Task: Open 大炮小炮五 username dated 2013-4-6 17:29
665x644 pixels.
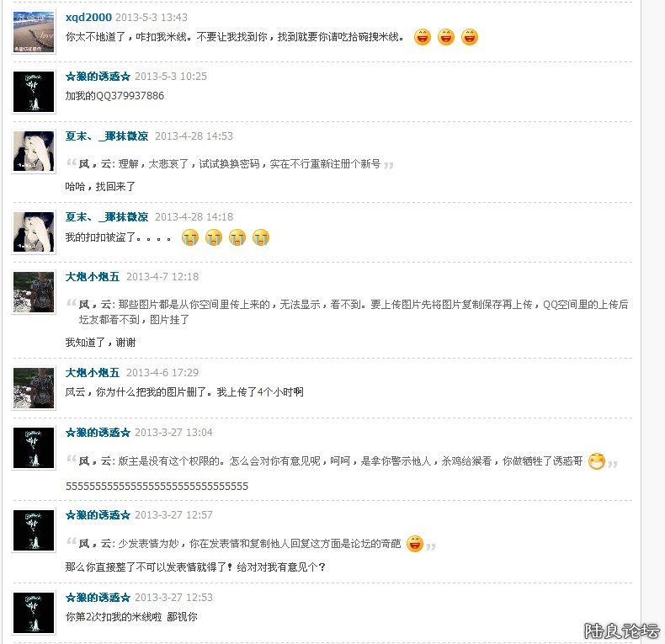Action: (92, 372)
